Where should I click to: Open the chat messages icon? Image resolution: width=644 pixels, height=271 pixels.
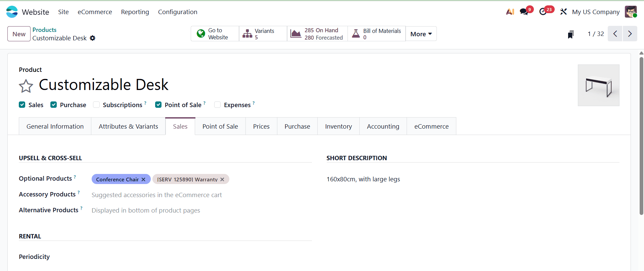point(524,12)
